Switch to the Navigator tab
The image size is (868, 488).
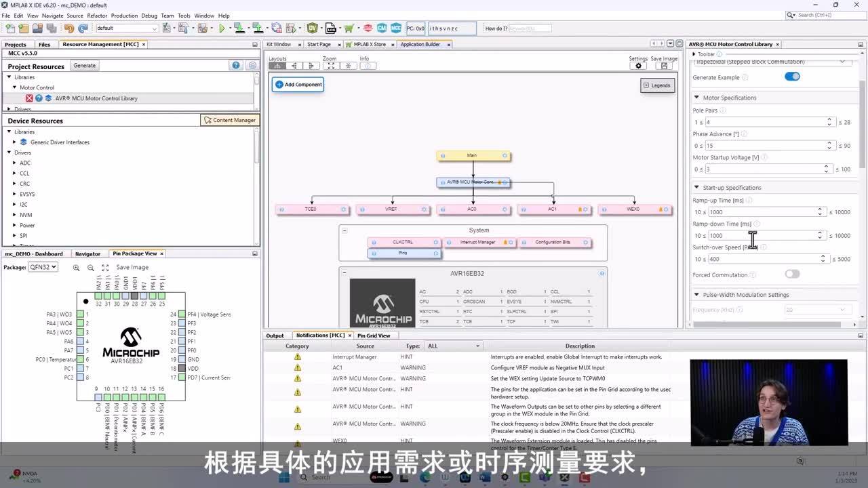pos(87,253)
